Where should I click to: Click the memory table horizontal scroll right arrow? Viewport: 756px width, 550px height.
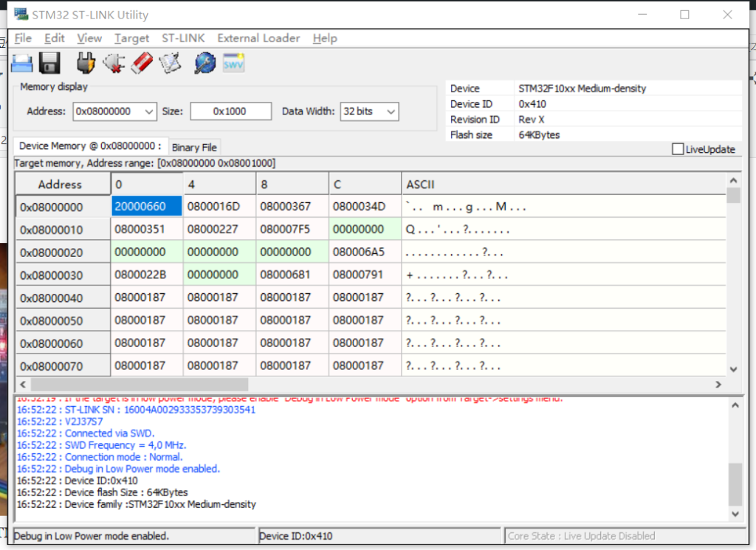[718, 384]
